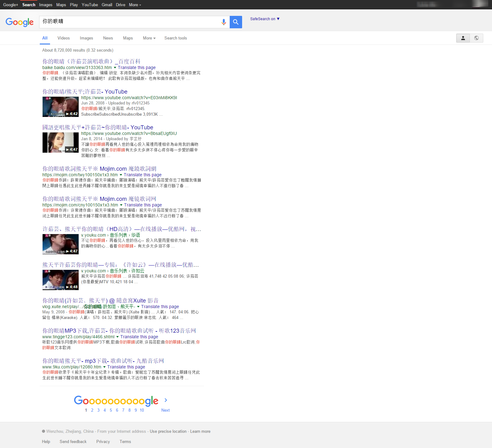Switch to the News tab
The image size is (492, 448).
click(108, 38)
